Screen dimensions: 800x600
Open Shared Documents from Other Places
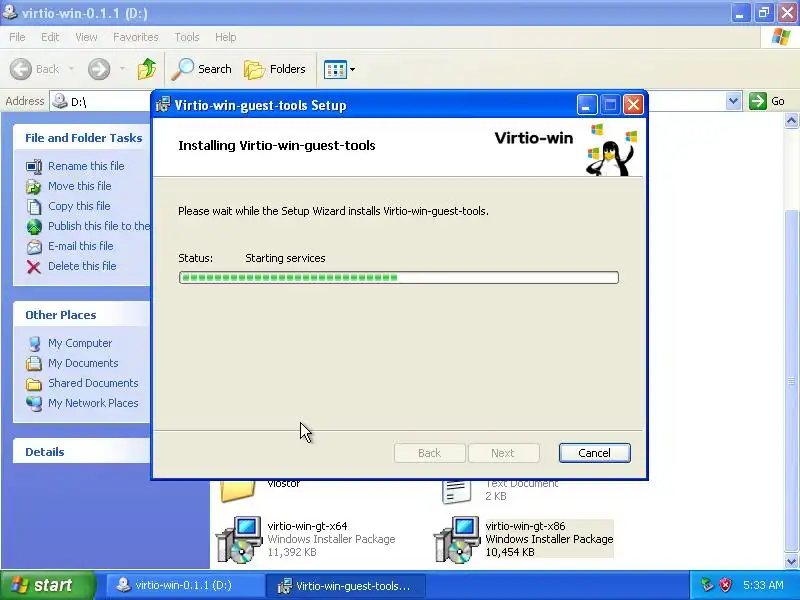point(93,383)
